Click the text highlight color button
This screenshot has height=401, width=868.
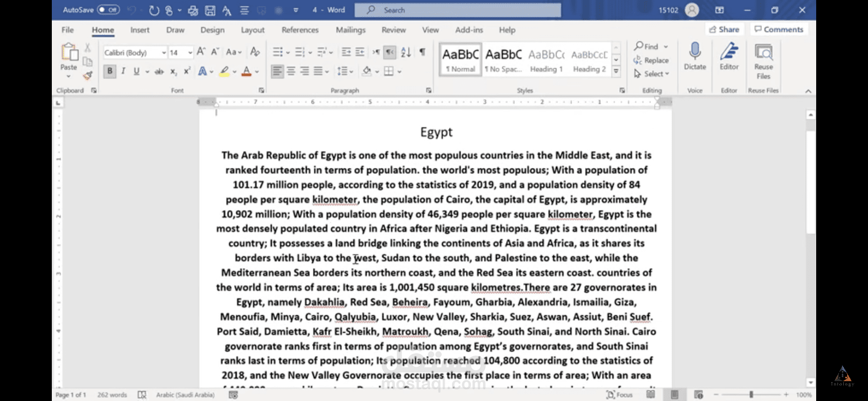pos(224,71)
